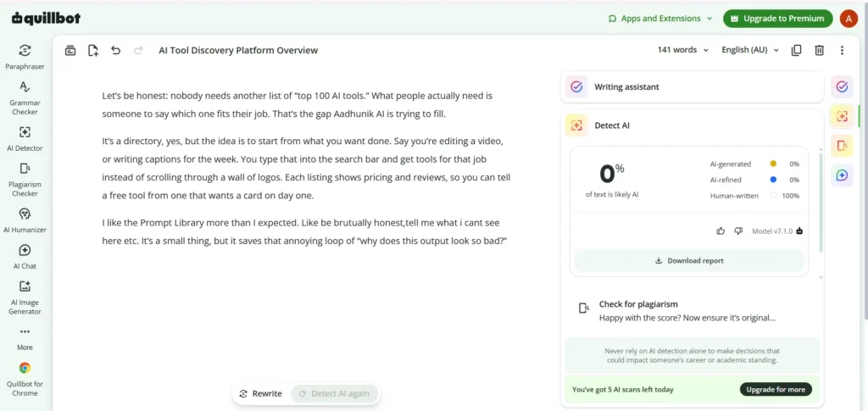Click the 0% likely AI score
The height and width of the screenshot is (411, 868).
tap(612, 175)
